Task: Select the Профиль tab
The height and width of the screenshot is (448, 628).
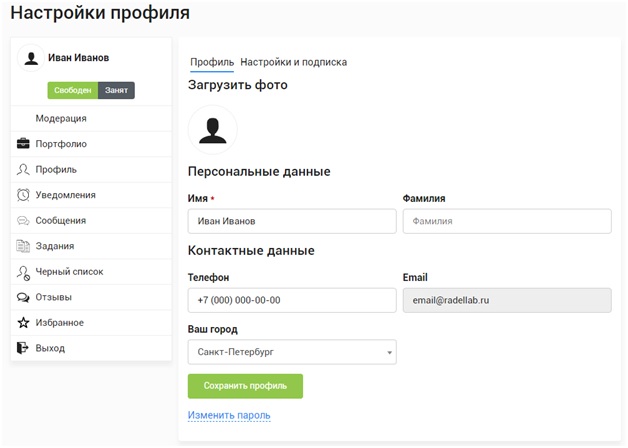Action: pyautogui.click(x=211, y=62)
